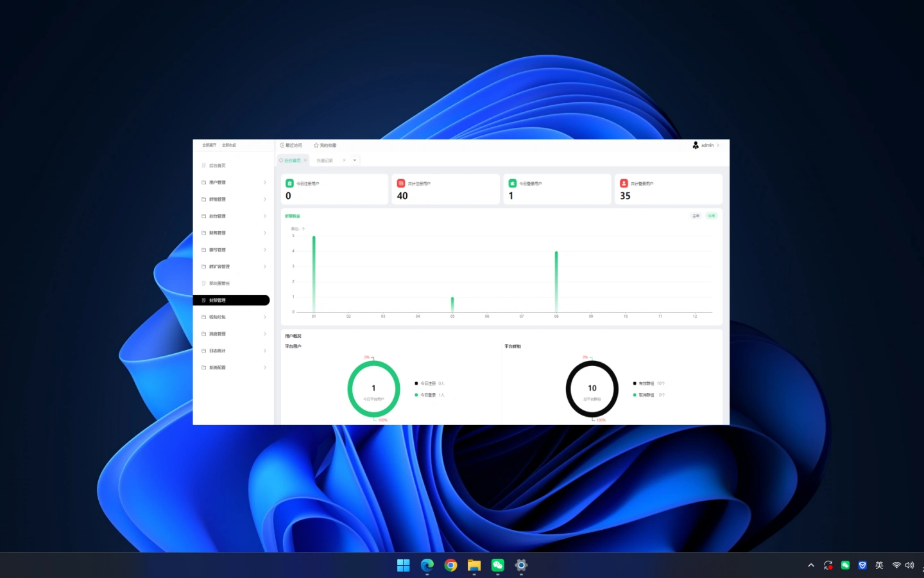Viewport: 924px width, 578px height.
Task: Select the 朋友圈管控 menu item
Action: point(219,283)
